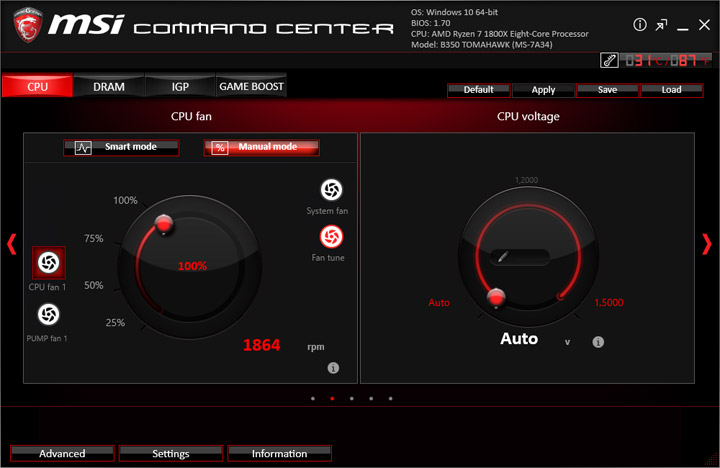The width and height of the screenshot is (720, 468).
Task: Toggle the thermometer temperature icon
Action: click(x=609, y=60)
